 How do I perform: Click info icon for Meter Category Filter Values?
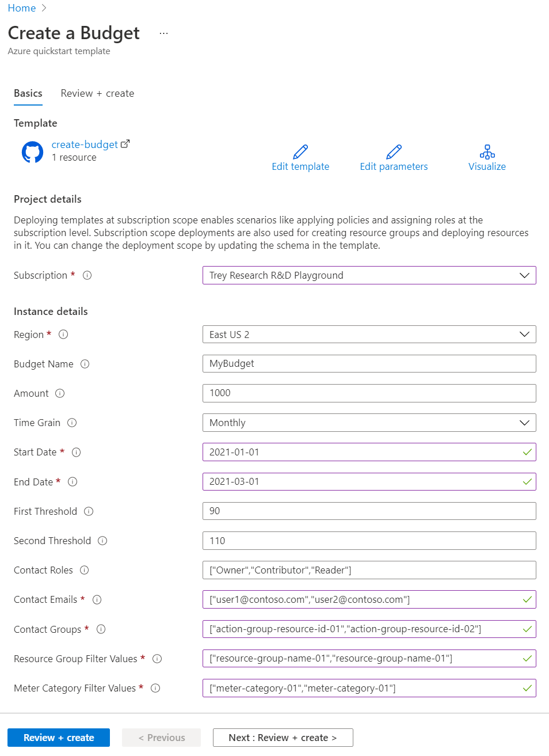(155, 688)
